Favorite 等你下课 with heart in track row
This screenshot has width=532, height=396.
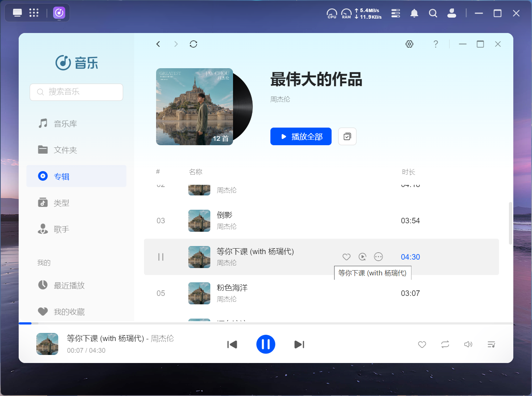point(347,257)
